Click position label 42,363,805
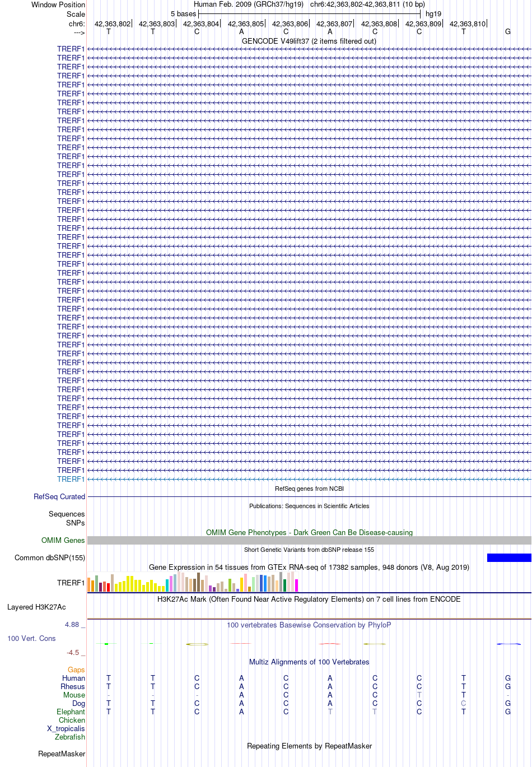Viewport: 532px width, 767px height. point(245,24)
